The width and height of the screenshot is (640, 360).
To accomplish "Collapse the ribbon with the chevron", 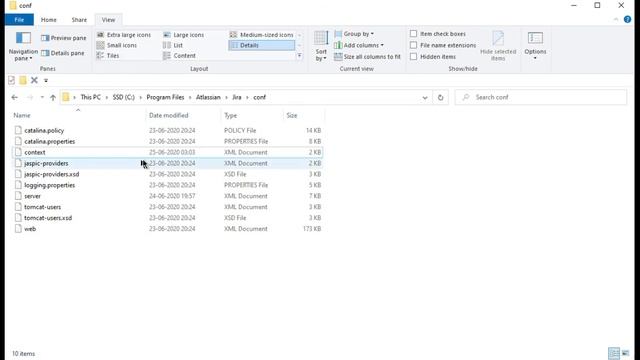I will 616,20.
